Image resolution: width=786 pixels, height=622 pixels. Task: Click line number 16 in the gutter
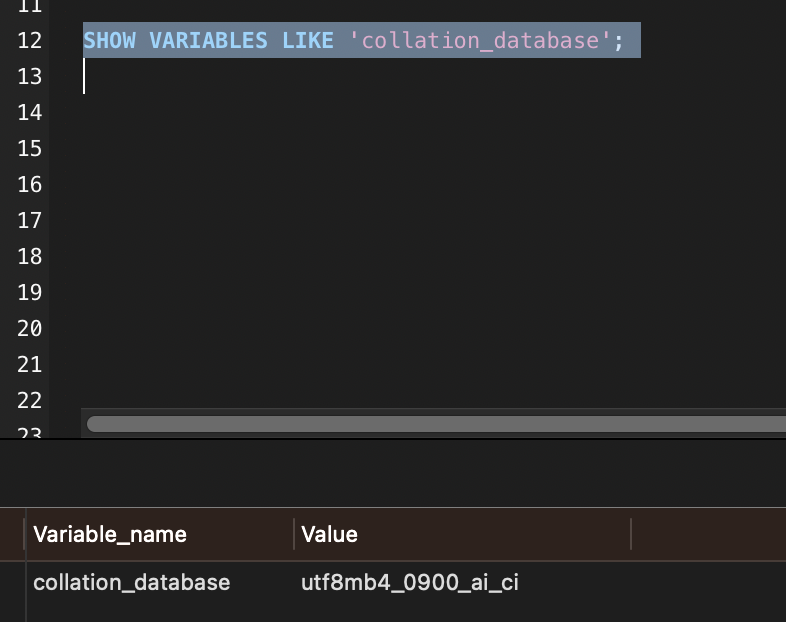tap(30, 185)
